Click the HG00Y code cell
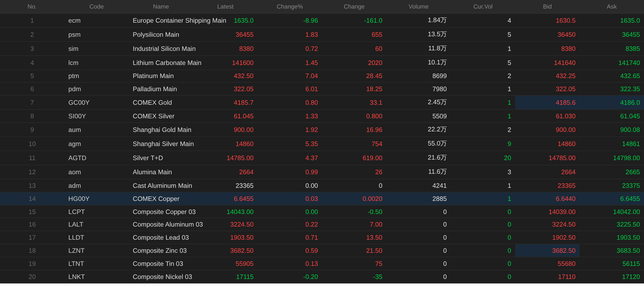 click(79, 199)
